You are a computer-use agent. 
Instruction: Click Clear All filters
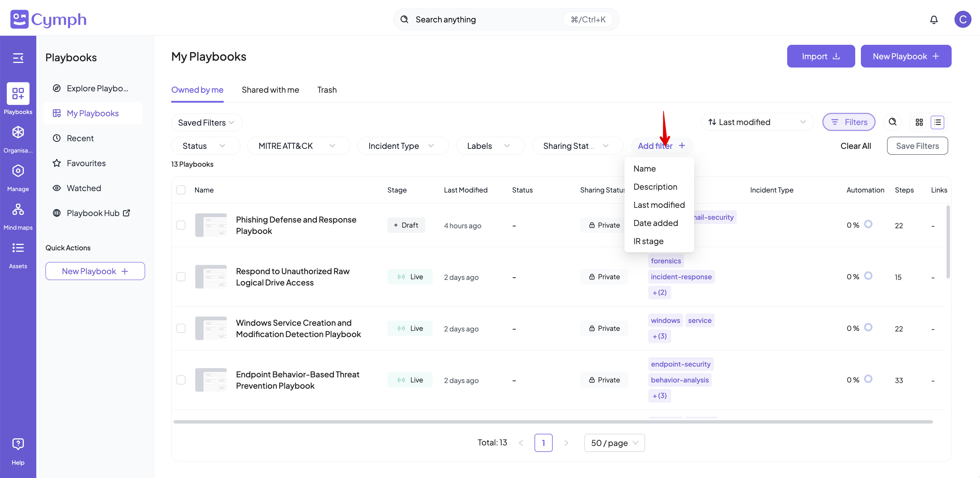click(x=855, y=146)
